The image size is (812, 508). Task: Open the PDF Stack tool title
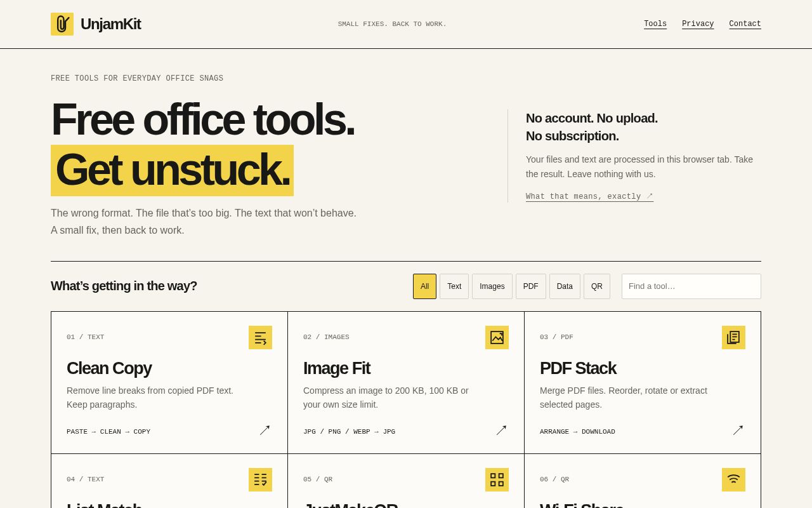[578, 368]
